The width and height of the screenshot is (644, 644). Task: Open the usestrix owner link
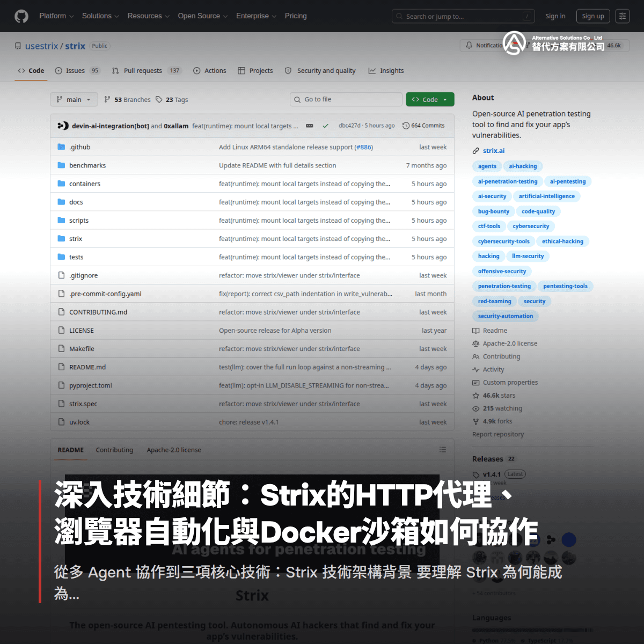point(41,46)
